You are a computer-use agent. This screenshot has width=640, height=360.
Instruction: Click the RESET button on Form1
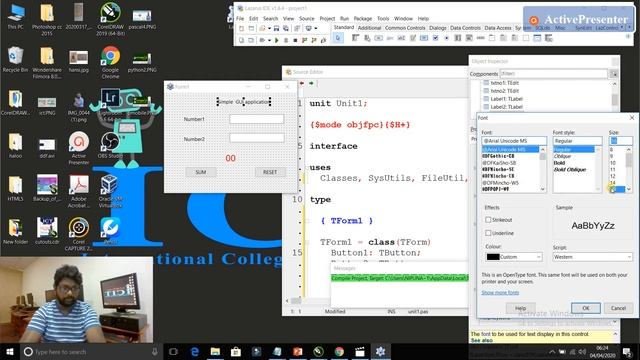270,172
